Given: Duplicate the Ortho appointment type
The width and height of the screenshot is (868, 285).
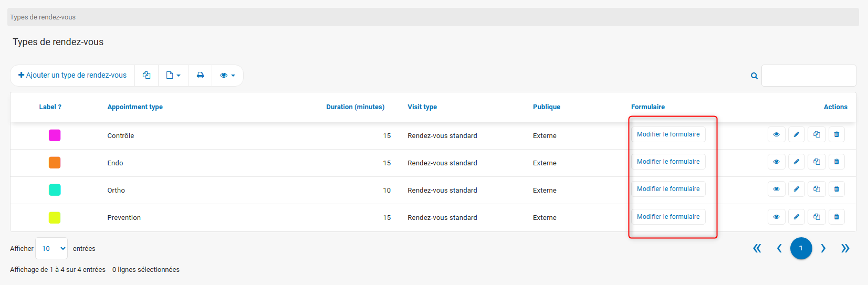Looking at the screenshot, I should [817, 189].
